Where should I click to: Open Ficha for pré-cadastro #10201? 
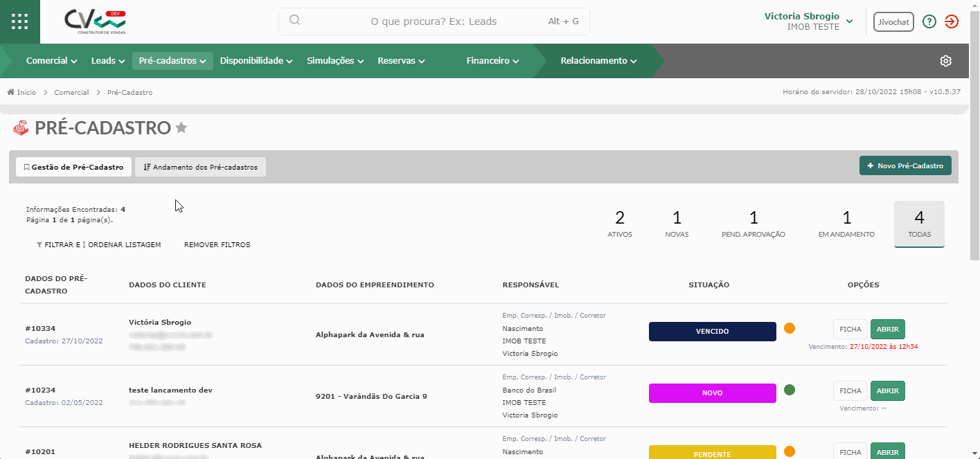click(850, 451)
